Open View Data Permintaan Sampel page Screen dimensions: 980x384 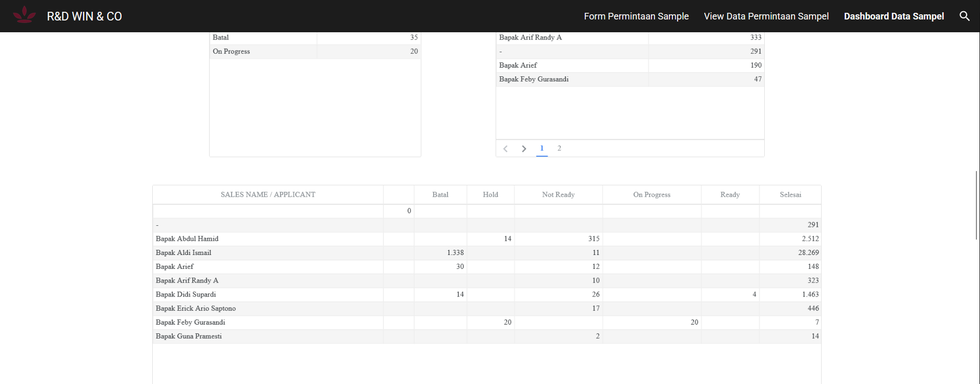[766, 16]
